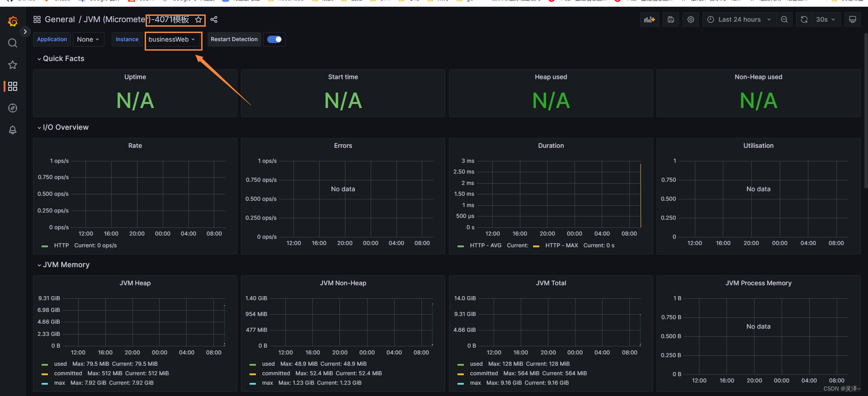
Task: Open the Application None dropdown
Action: 88,39
